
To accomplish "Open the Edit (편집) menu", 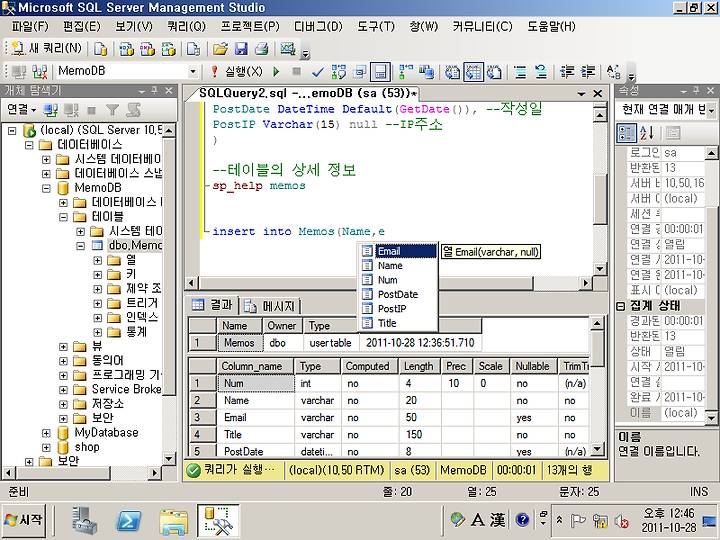I will (x=81, y=27).
